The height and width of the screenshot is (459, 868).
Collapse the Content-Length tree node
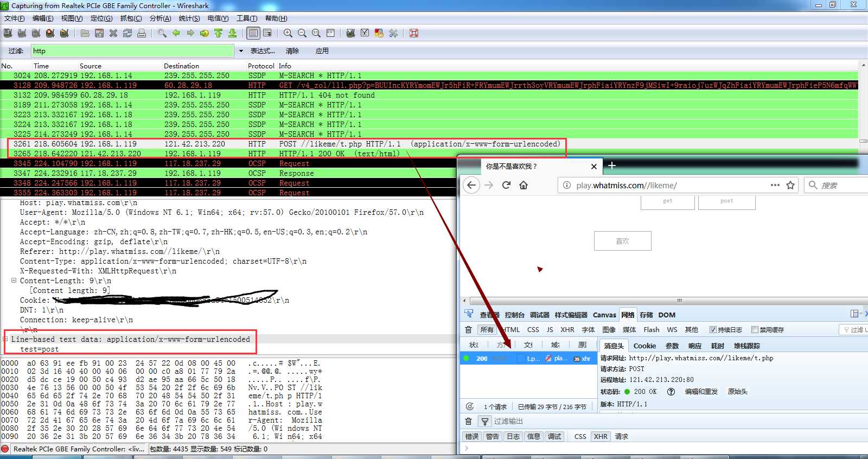point(14,280)
